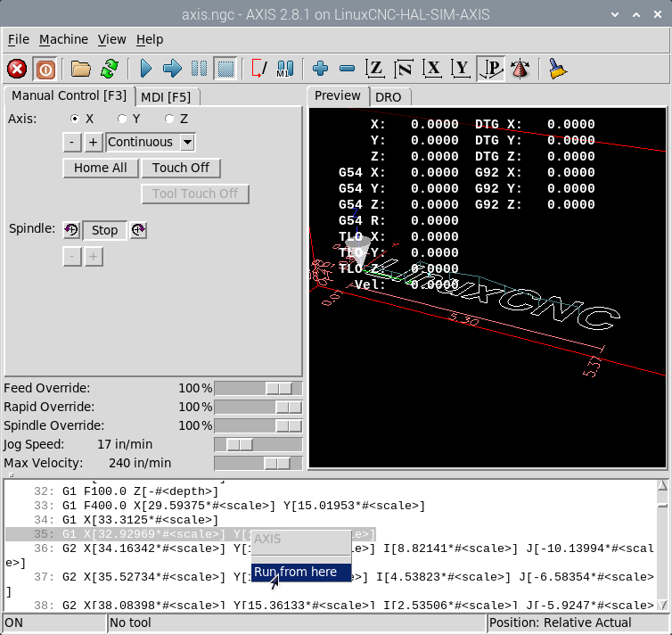
Task: Choose Run from here in context menu
Action: [296, 572]
